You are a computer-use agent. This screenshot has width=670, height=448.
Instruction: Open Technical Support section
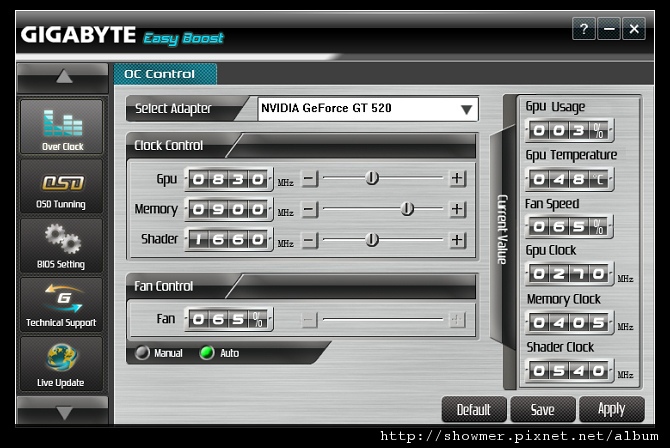click(x=62, y=304)
